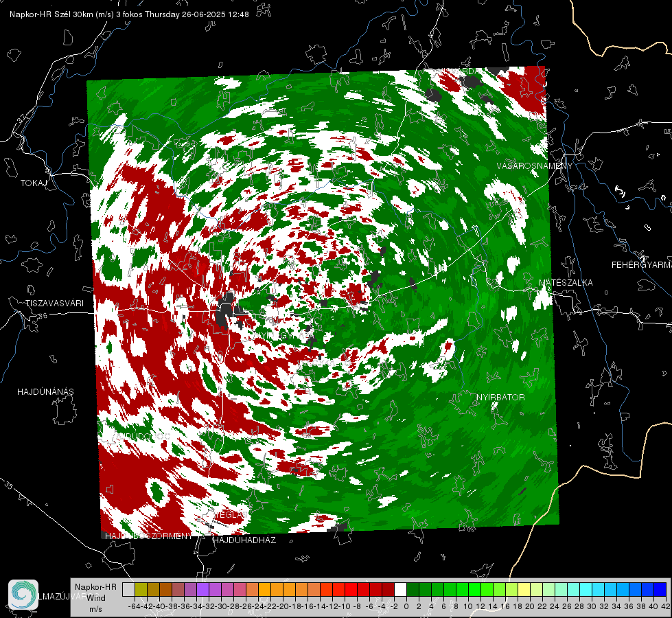Select the MÁTÉSZALKA town label
Image resolution: width=672 pixels, height=618 pixels.
click(x=566, y=282)
